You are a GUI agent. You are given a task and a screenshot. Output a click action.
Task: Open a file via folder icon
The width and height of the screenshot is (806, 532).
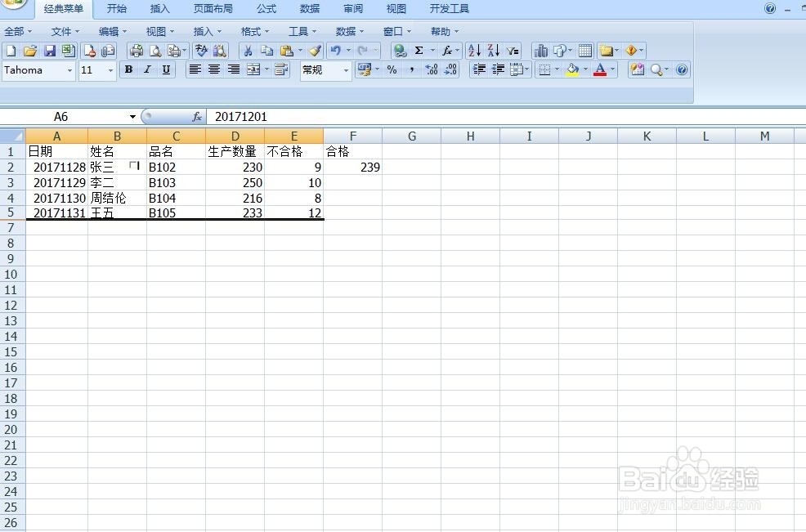29,51
